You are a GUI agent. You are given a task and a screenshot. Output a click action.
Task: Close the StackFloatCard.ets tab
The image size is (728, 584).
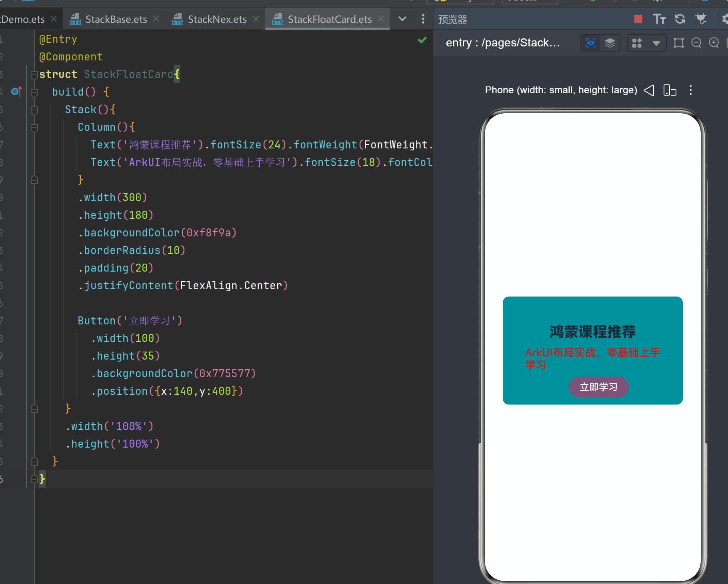[381, 19]
